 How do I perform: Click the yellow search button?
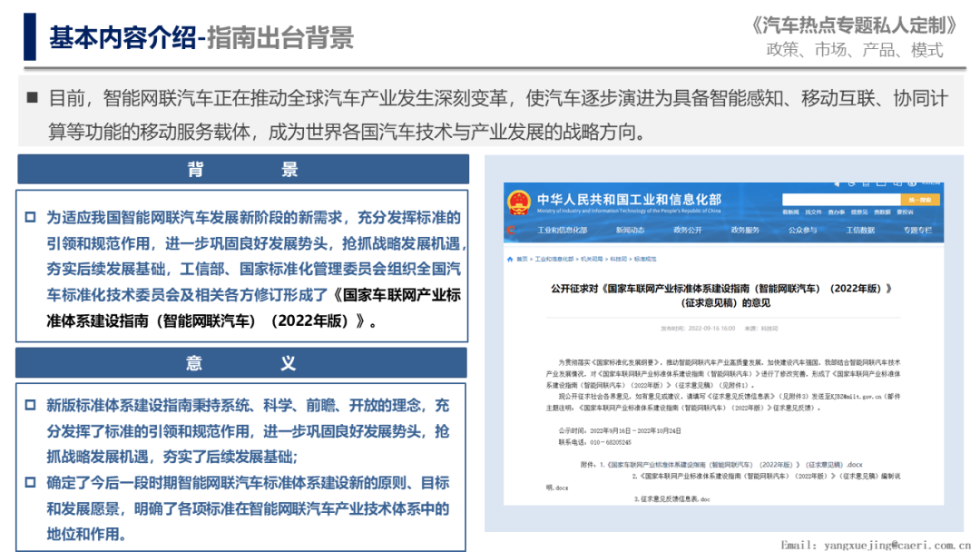[918, 199]
